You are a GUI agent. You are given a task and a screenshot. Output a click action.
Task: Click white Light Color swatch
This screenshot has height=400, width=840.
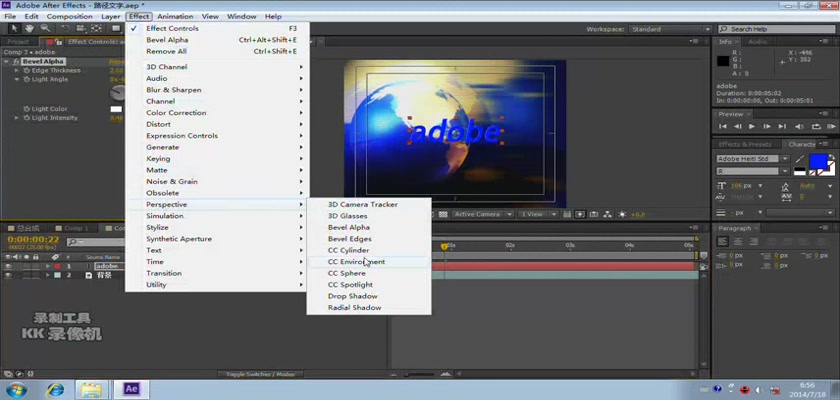point(116,109)
